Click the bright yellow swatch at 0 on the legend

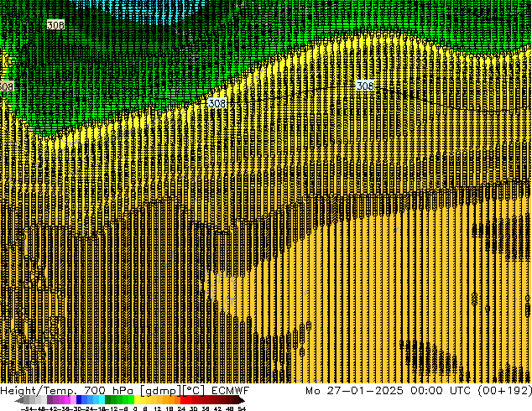[137, 400]
